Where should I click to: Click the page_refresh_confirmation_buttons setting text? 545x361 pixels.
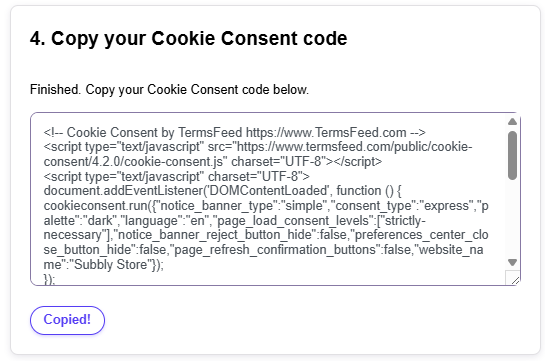pyautogui.click(x=275, y=250)
